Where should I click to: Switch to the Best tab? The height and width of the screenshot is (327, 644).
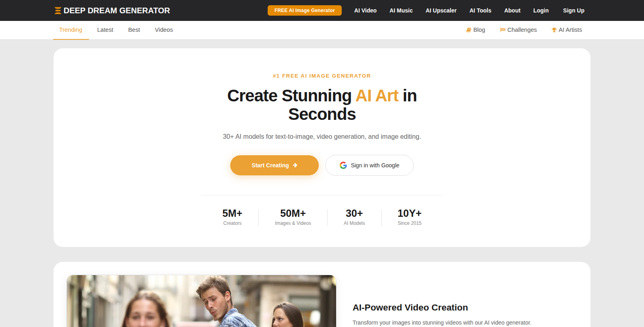click(x=134, y=30)
